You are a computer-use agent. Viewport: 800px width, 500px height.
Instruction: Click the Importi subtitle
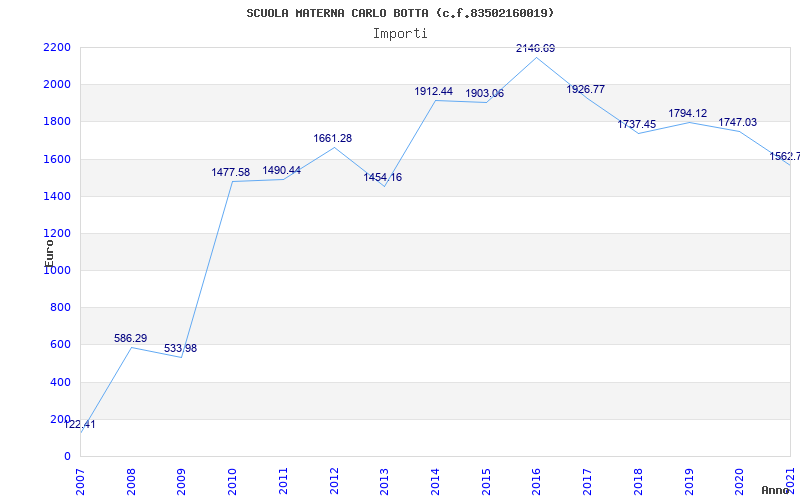[x=400, y=34]
